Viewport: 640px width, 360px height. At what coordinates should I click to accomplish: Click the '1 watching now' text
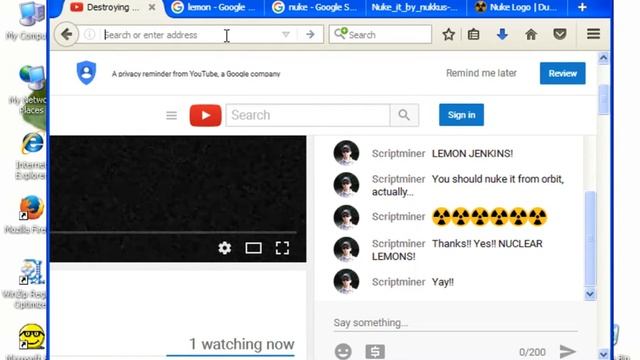[242, 344]
